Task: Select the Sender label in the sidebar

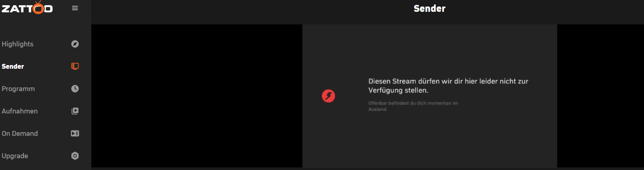Action: click(x=13, y=66)
